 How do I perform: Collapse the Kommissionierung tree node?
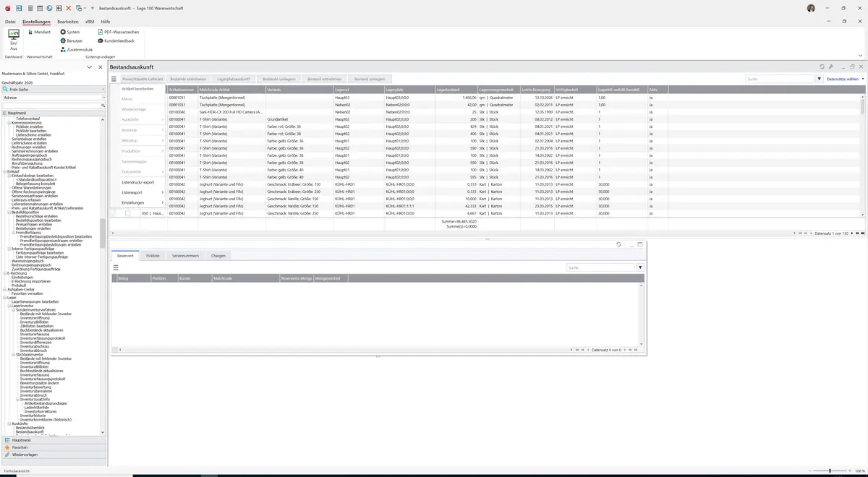9,123
